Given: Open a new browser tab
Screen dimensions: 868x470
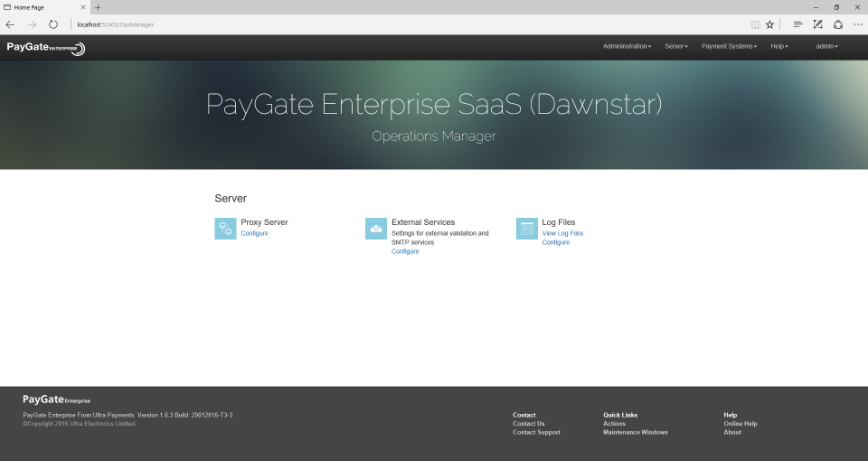Looking at the screenshot, I should [x=98, y=7].
